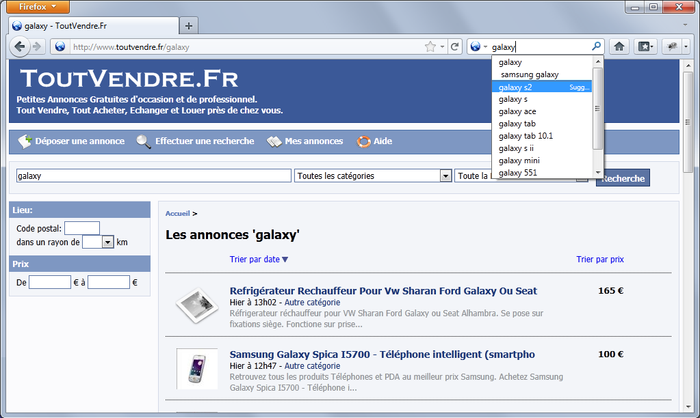
Task: Open the bookmarks toolbar button
Action: pos(646,46)
